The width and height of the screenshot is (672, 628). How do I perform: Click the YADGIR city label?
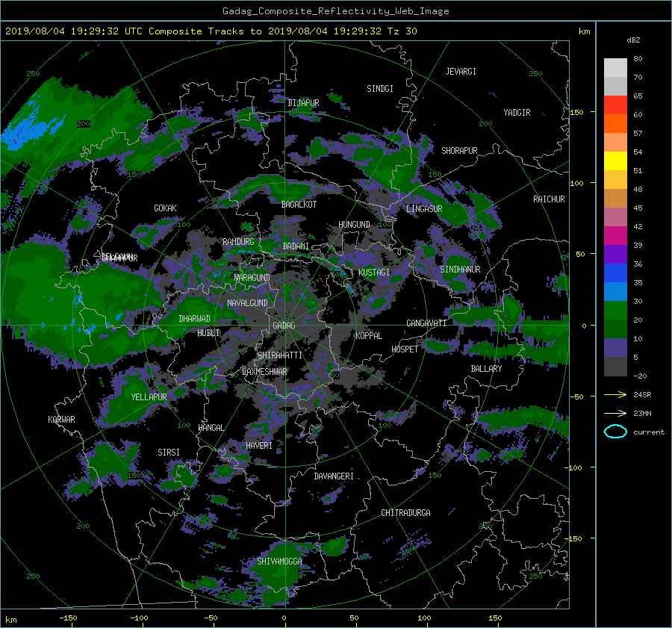pos(517,113)
